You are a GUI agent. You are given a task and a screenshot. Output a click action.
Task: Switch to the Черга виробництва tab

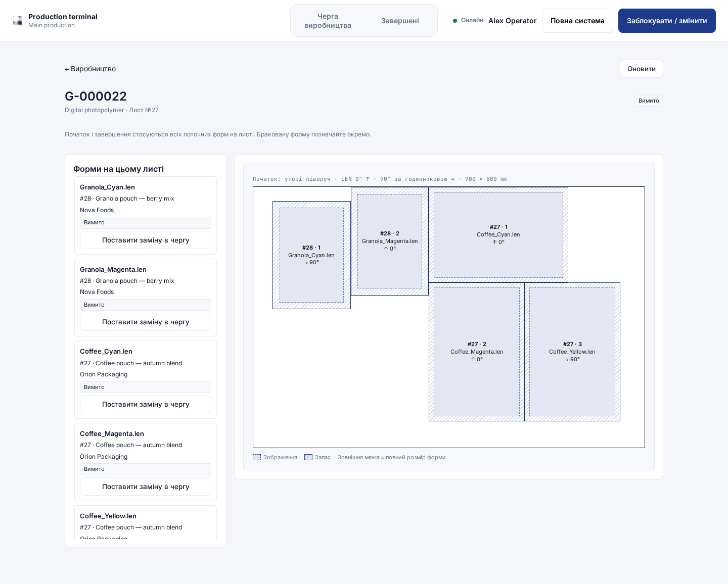pyautogui.click(x=328, y=21)
